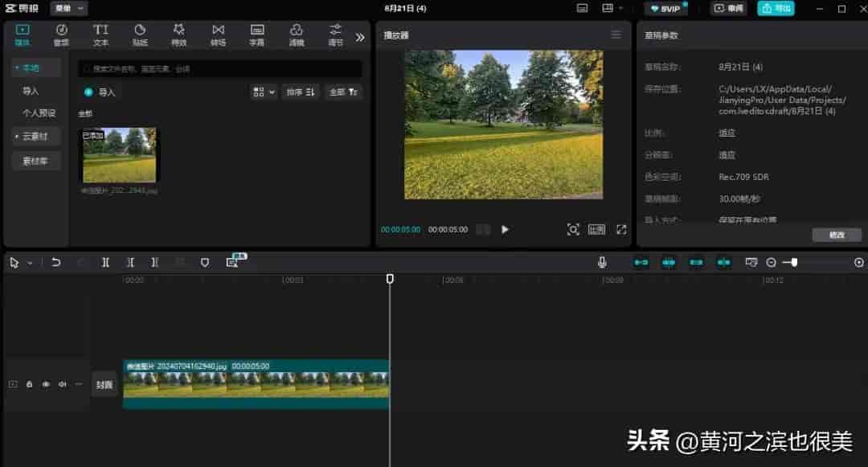Click the blue 导入 import button

tap(100, 92)
